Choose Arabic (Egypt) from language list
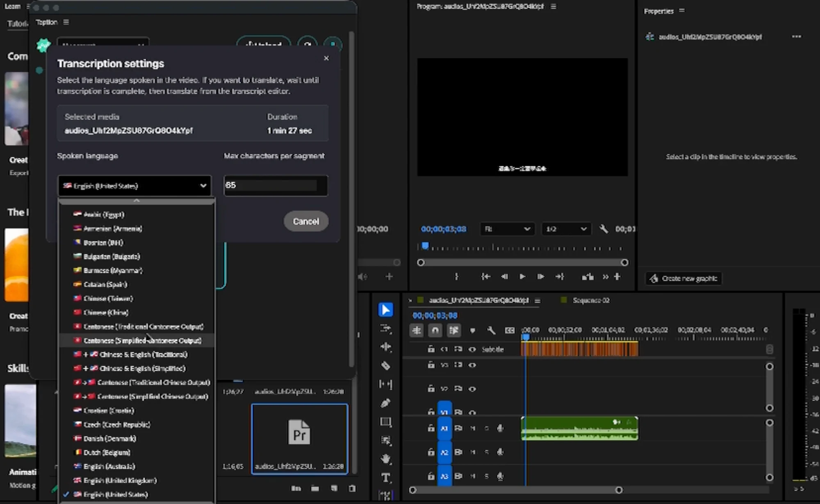The width and height of the screenshot is (820, 504). click(137, 214)
